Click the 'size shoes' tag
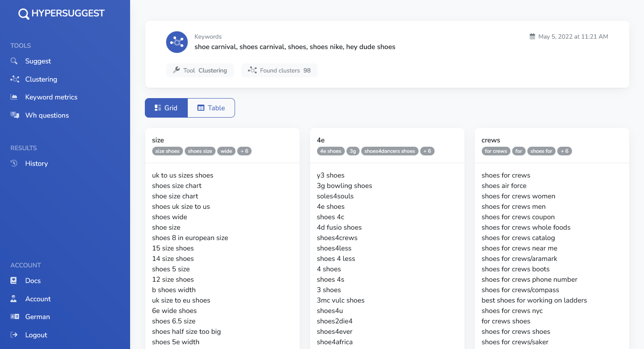This screenshot has height=349, width=644. pos(167,151)
